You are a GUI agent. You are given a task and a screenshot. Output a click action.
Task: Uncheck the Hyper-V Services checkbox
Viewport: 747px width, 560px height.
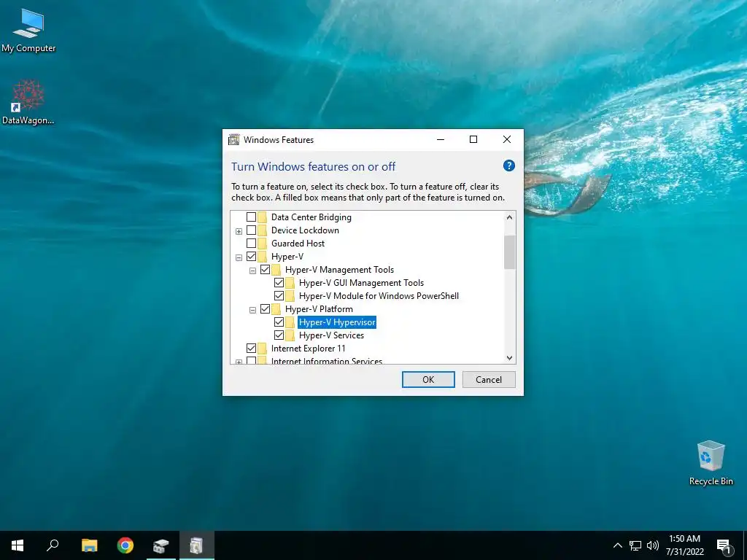(x=279, y=335)
